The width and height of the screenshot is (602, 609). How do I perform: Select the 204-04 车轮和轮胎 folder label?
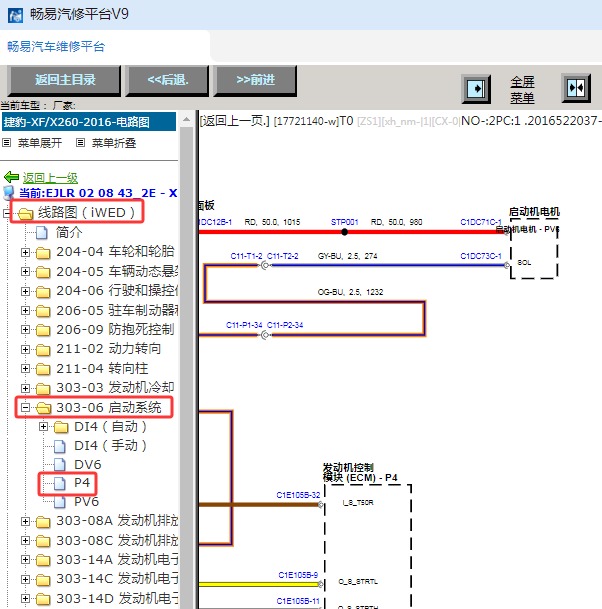115,252
